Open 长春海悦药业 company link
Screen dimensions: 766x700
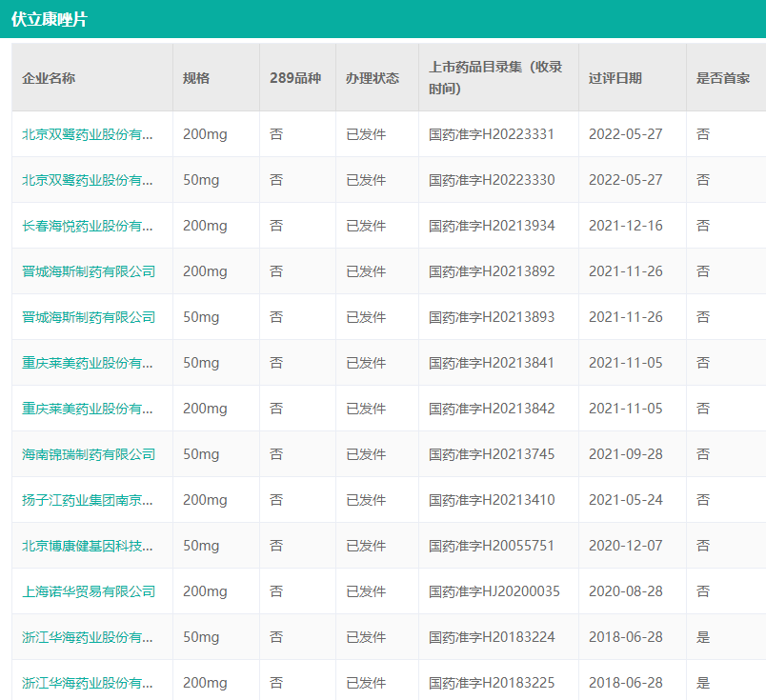pyautogui.click(x=88, y=226)
